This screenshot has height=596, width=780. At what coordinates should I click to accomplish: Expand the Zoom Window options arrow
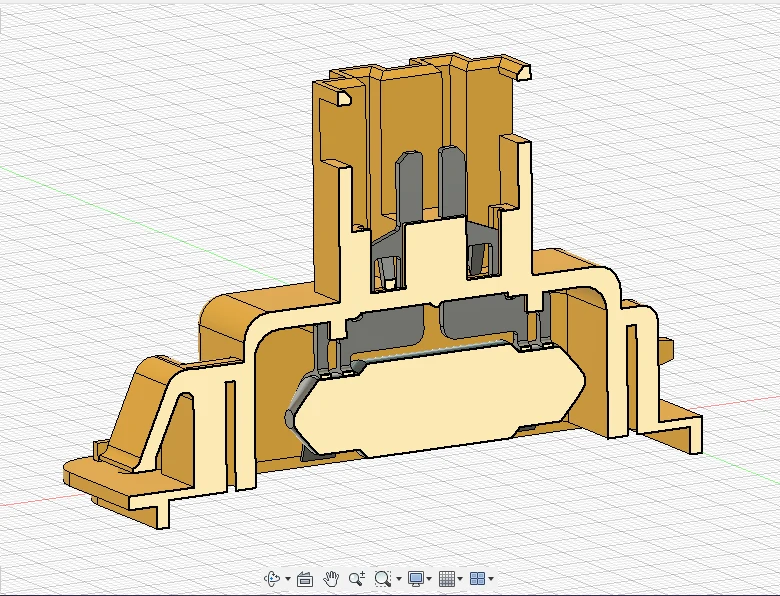coord(398,579)
